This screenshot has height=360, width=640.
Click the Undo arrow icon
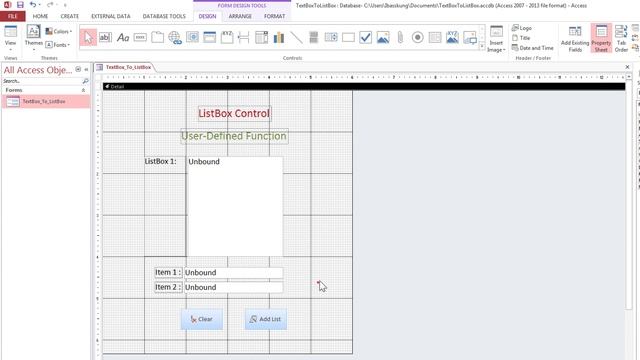tap(33, 5)
